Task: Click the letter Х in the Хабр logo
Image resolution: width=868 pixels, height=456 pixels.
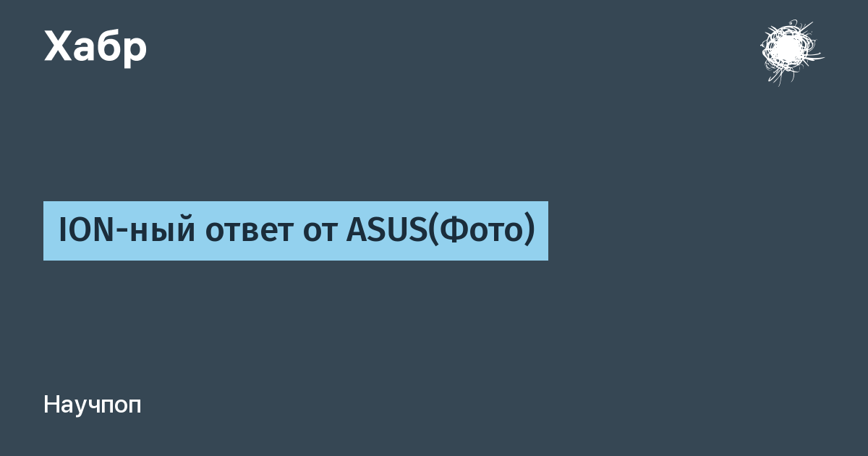Action: pos(58,46)
